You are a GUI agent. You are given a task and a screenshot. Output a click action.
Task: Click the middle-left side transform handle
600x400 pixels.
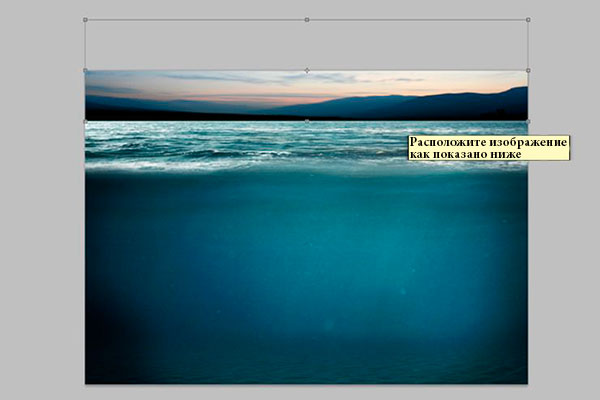(x=85, y=70)
